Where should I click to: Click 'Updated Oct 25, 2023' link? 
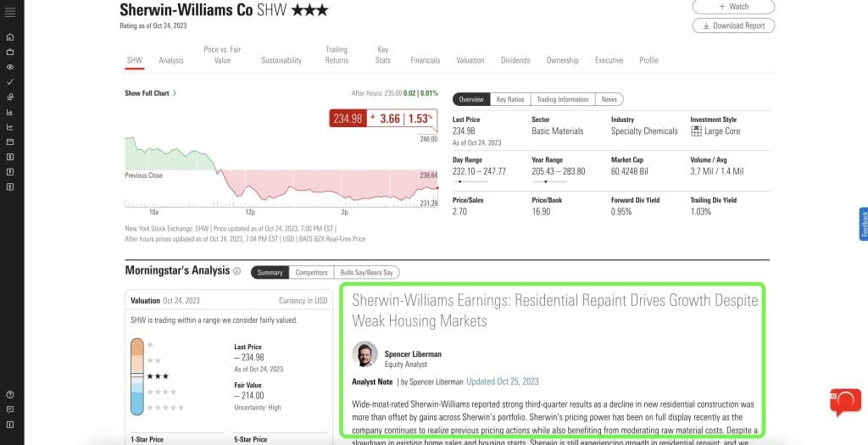[x=503, y=381]
